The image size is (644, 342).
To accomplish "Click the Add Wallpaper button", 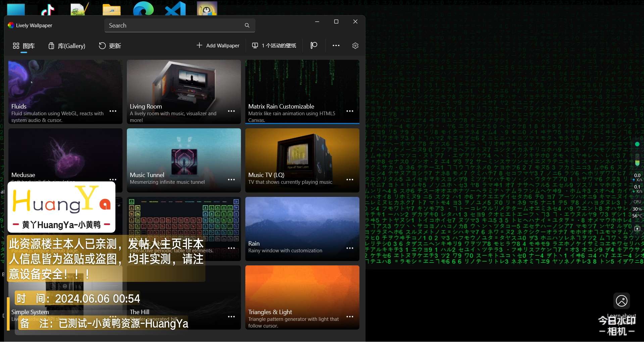I will (218, 46).
